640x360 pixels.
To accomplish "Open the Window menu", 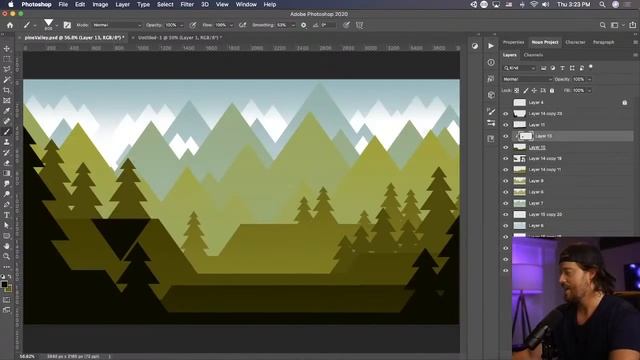I will (246, 4).
